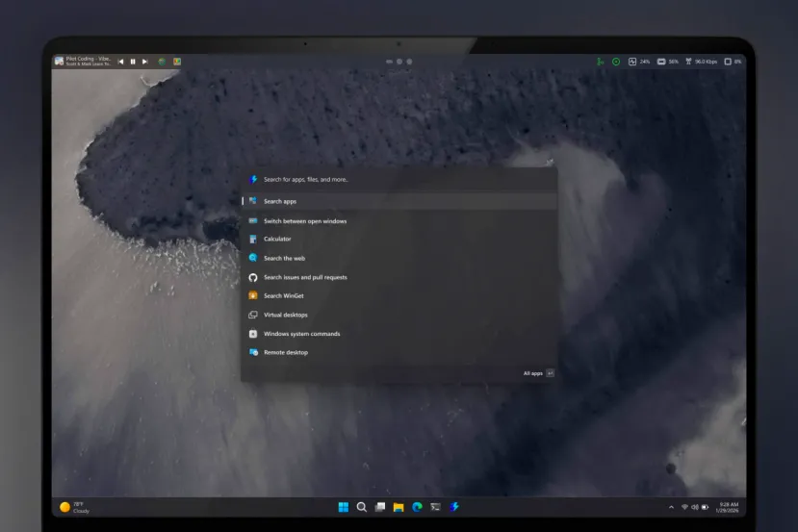This screenshot has width=798, height=532.
Task: Open the memory 56% indicator
Action: tap(668, 62)
